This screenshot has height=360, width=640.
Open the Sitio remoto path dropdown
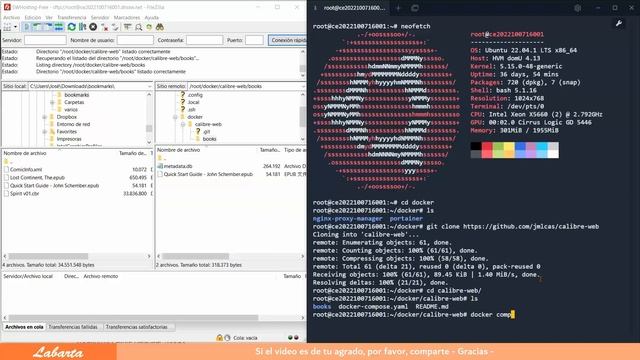303,86
